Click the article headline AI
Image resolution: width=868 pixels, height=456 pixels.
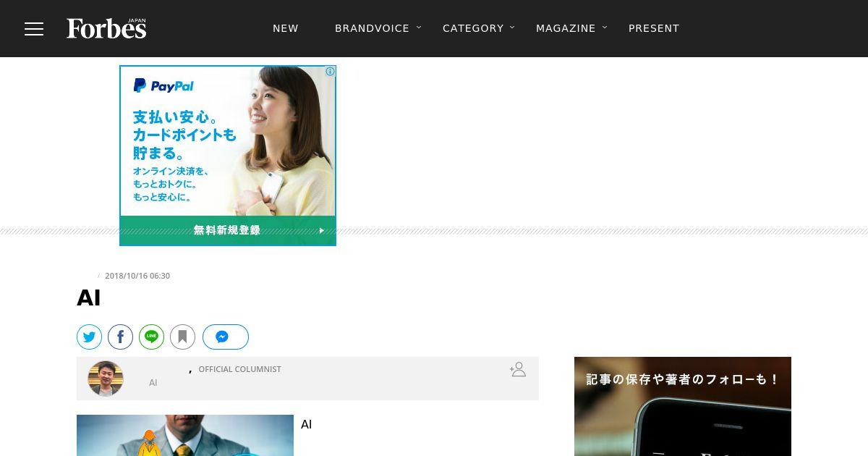click(x=89, y=298)
